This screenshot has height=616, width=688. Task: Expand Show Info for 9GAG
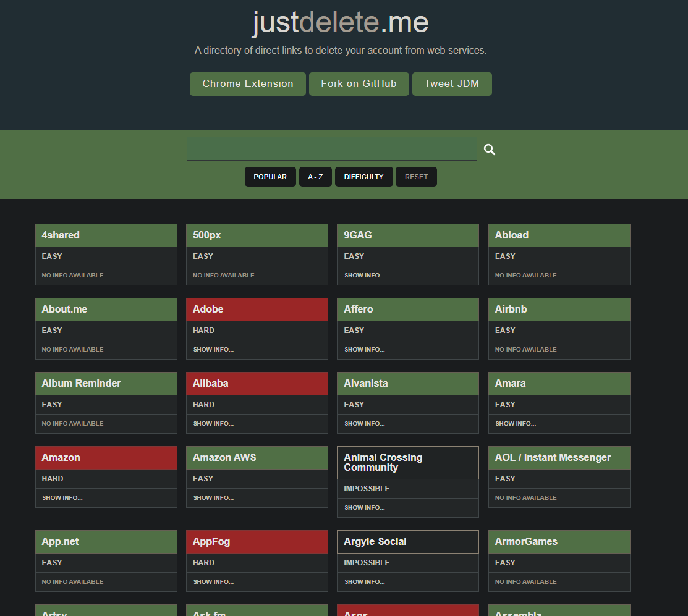pos(364,276)
